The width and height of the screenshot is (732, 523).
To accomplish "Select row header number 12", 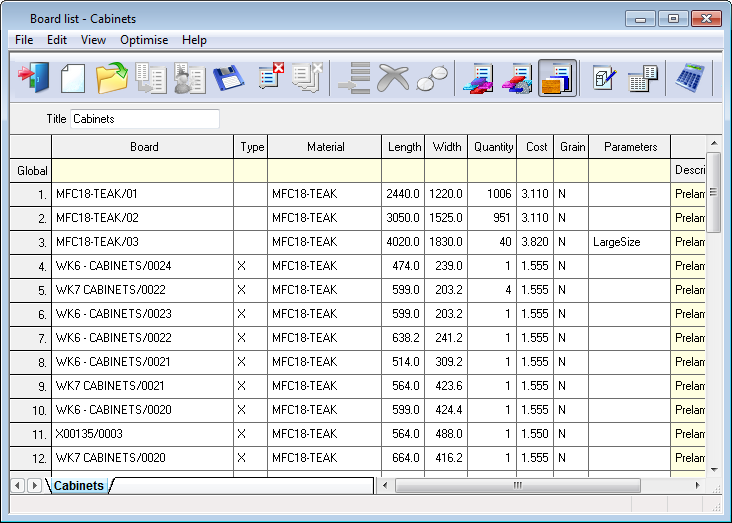I will pos(31,459).
